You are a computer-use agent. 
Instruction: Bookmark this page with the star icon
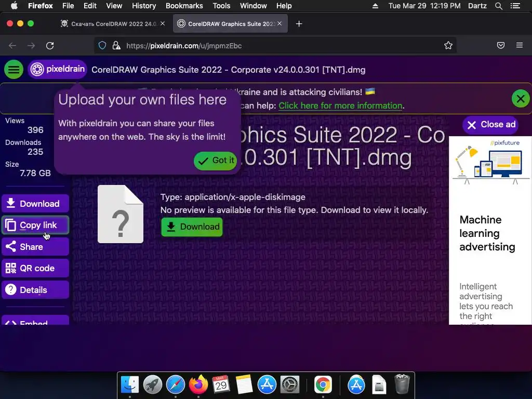point(448,46)
